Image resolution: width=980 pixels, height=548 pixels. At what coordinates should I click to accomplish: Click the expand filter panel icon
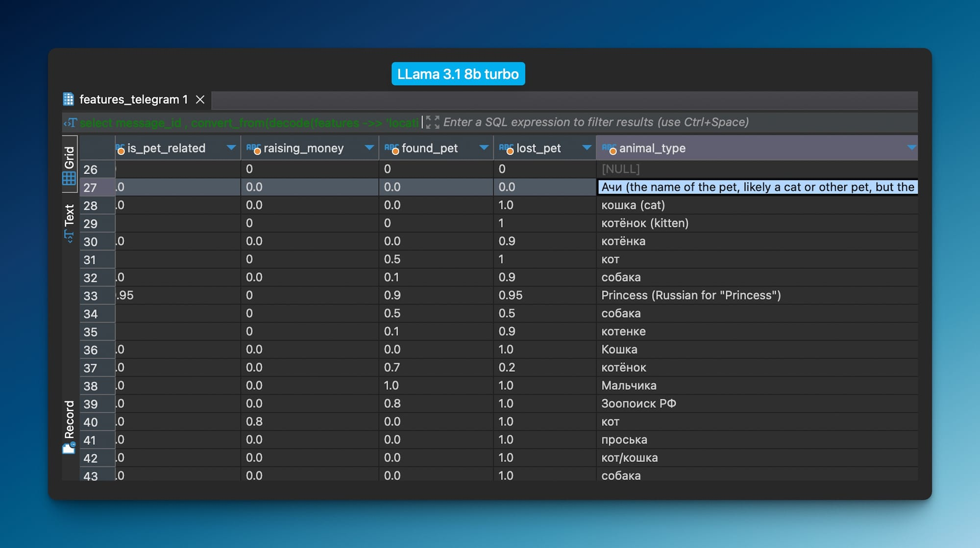pos(432,122)
